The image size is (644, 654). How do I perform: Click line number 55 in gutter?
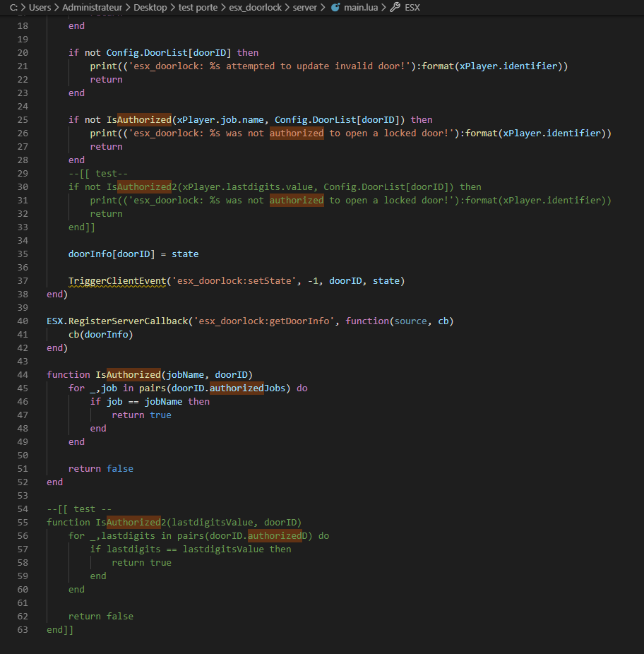23,522
